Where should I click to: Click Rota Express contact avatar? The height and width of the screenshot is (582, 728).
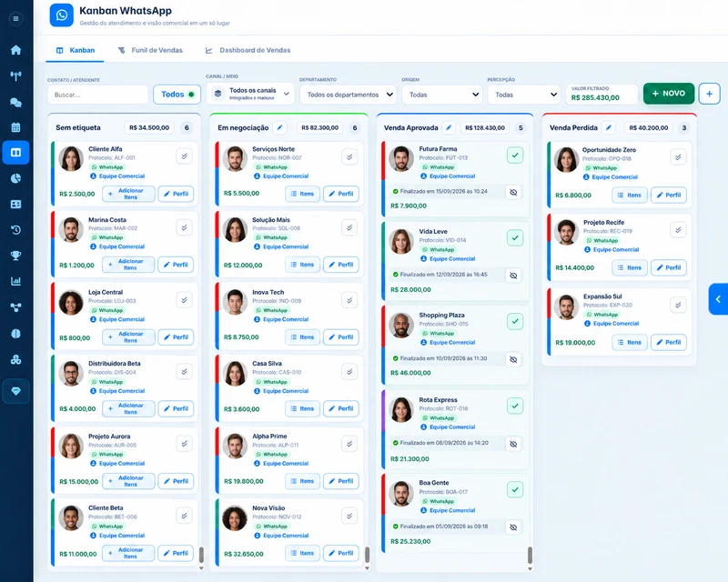401,409
